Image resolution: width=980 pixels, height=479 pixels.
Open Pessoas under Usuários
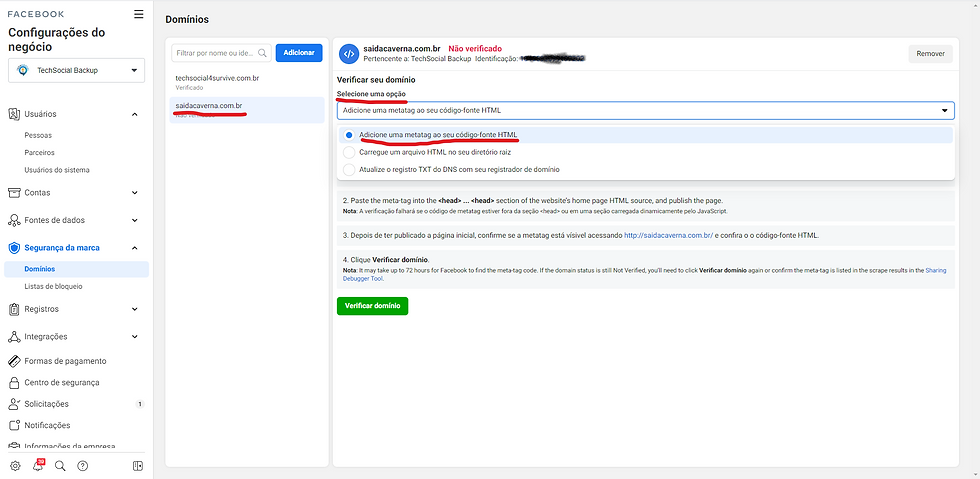click(x=38, y=135)
